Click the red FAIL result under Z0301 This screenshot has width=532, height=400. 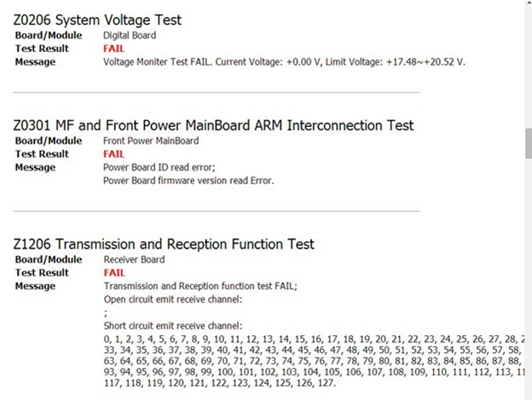pyautogui.click(x=113, y=154)
